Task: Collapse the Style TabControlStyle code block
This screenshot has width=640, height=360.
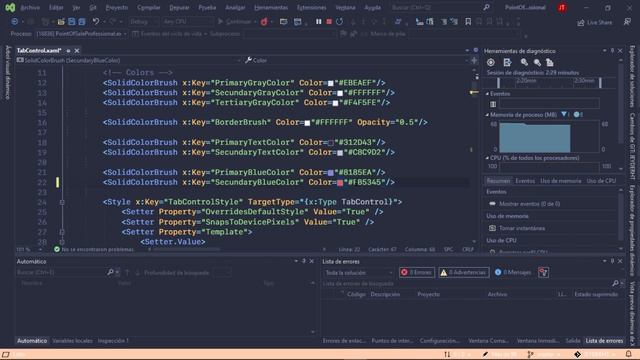Action: click(62, 202)
